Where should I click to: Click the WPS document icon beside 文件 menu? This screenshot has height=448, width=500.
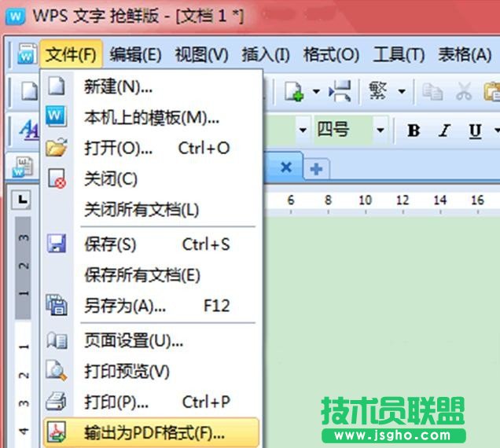tap(27, 53)
